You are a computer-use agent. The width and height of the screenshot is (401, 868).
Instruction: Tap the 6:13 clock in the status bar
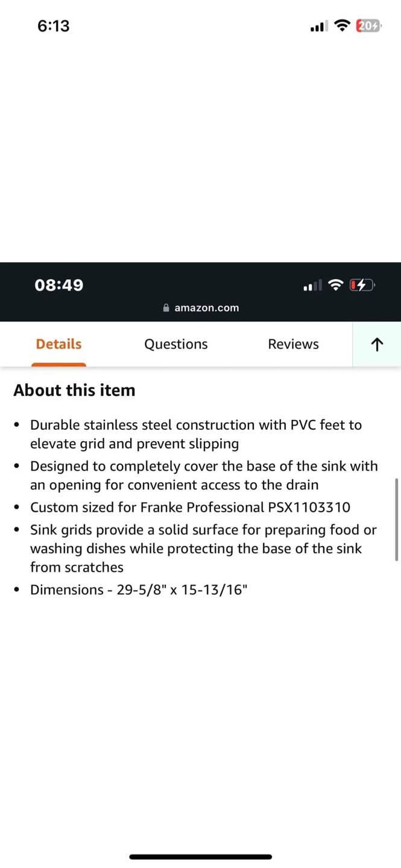click(54, 26)
